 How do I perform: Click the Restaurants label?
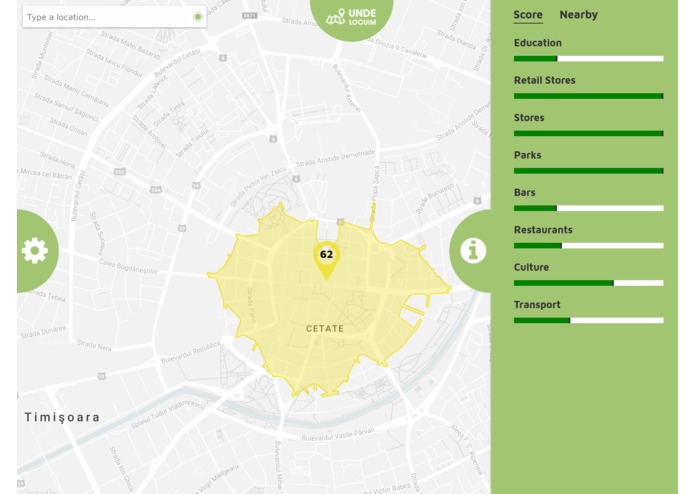click(x=543, y=230)
